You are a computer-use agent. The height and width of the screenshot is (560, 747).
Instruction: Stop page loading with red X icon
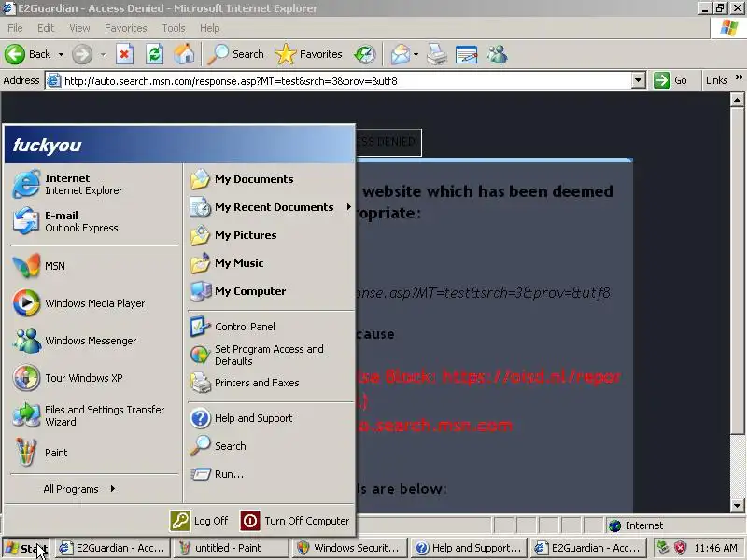tap(124, 54)
